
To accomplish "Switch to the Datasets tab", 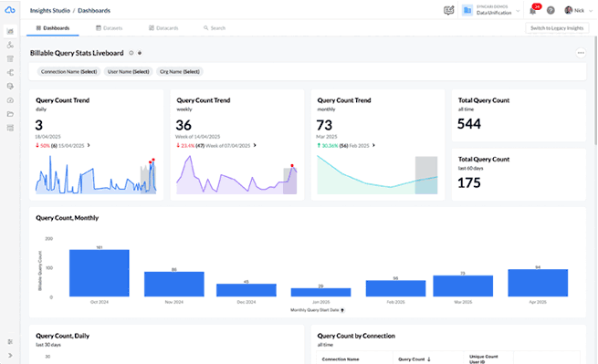I will tap(109, 28).
